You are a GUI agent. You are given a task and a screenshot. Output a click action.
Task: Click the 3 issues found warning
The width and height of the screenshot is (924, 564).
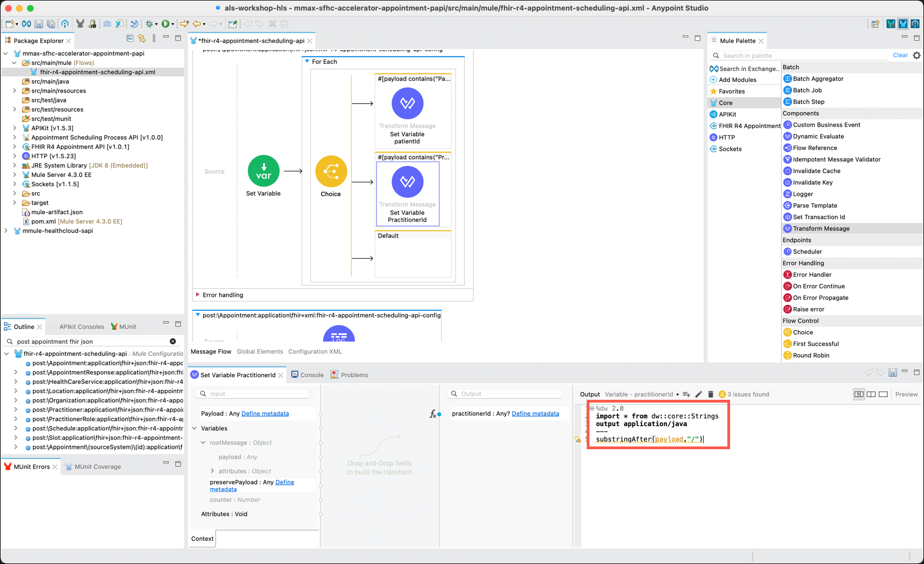(x=744, y=394)
